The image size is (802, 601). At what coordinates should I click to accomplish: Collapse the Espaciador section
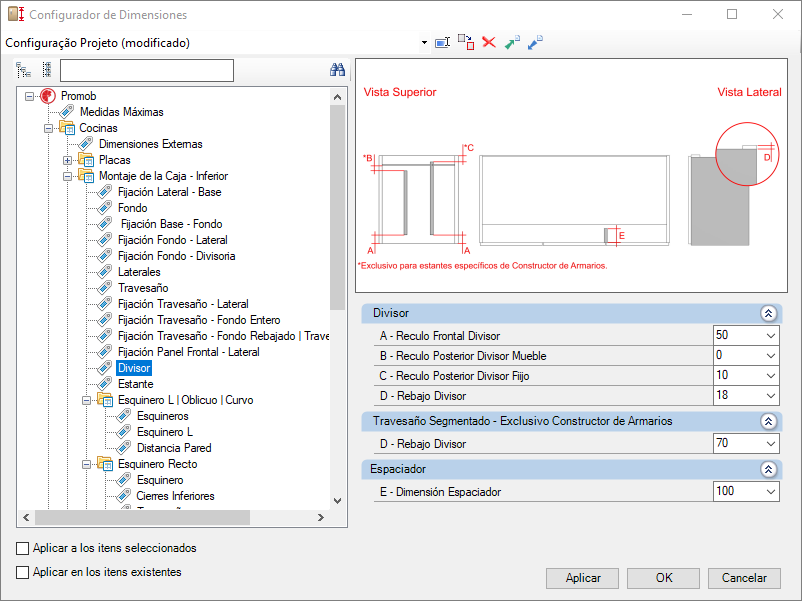tap(768, 469)
